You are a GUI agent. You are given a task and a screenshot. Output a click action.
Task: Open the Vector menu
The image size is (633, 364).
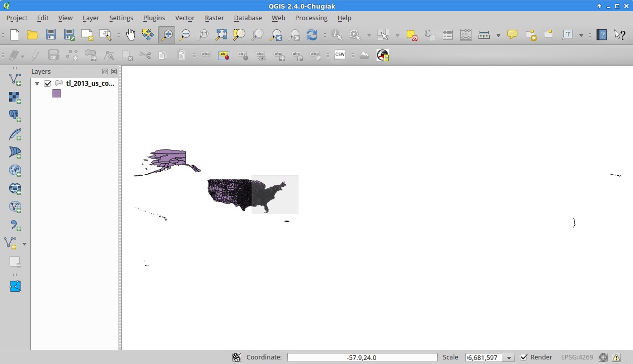(x=184, y=18)
